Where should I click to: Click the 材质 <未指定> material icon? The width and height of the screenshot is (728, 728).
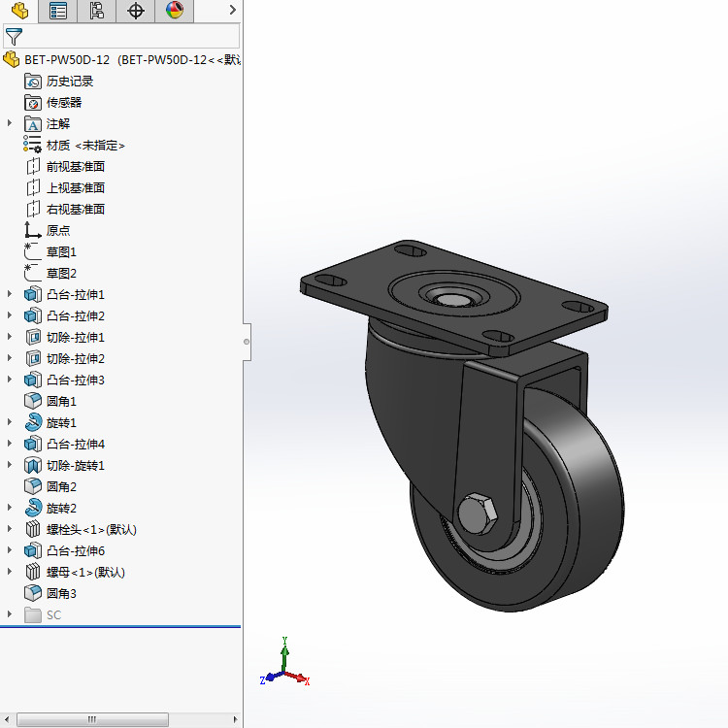[32, 145]
